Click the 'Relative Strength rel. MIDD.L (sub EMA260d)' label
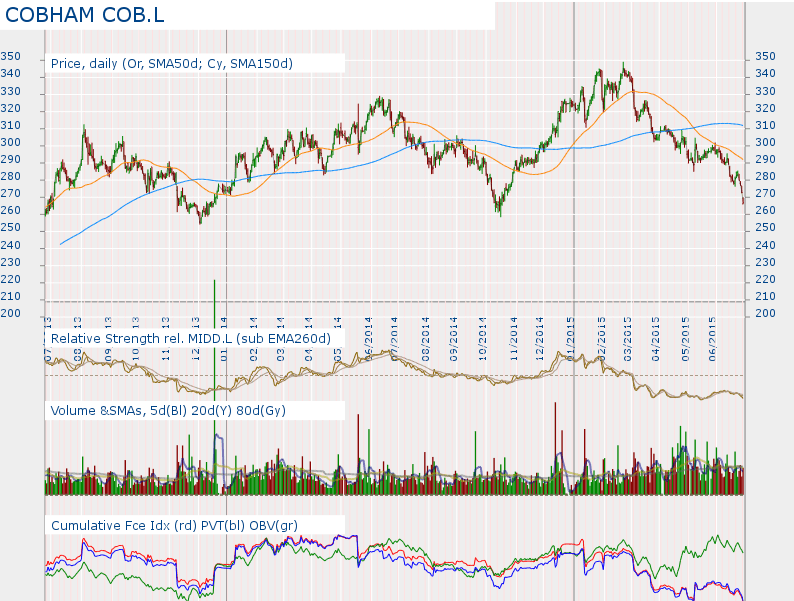 click(191, 339)
